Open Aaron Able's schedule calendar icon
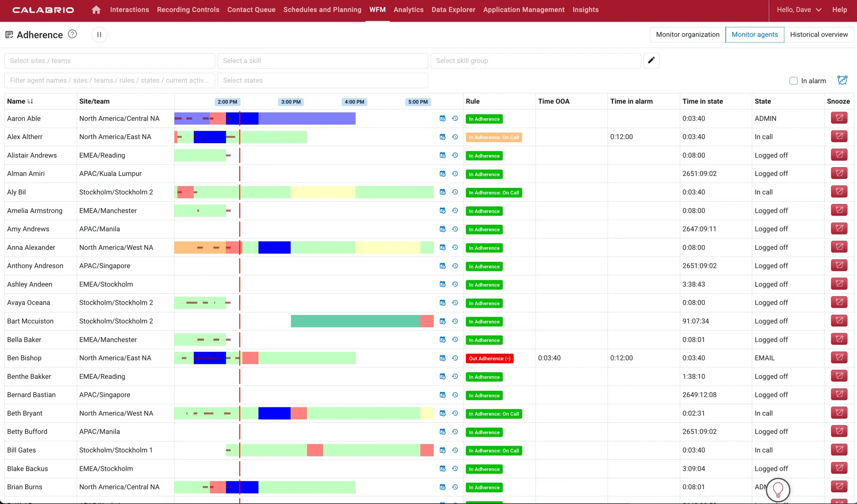 tap(443, 118)
